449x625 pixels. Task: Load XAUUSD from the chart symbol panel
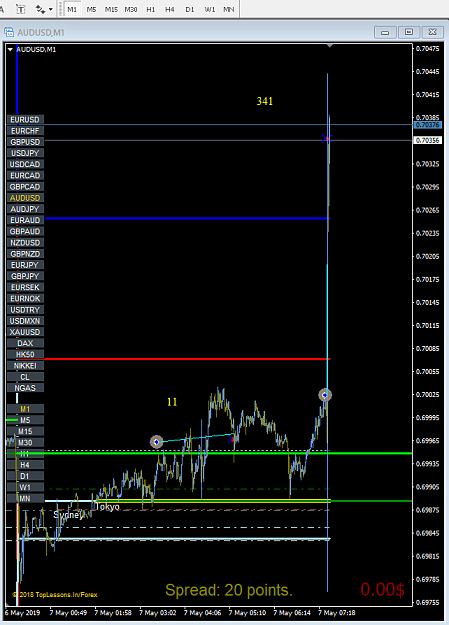pyautogui.click(x=25, y=332)
